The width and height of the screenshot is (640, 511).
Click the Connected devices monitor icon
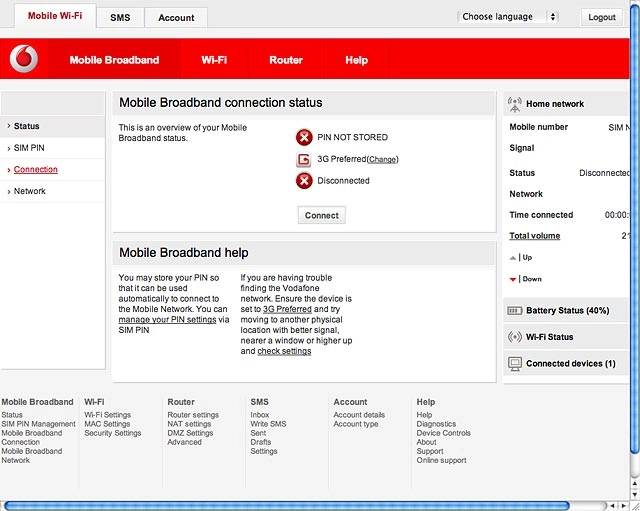pos(515,364)
